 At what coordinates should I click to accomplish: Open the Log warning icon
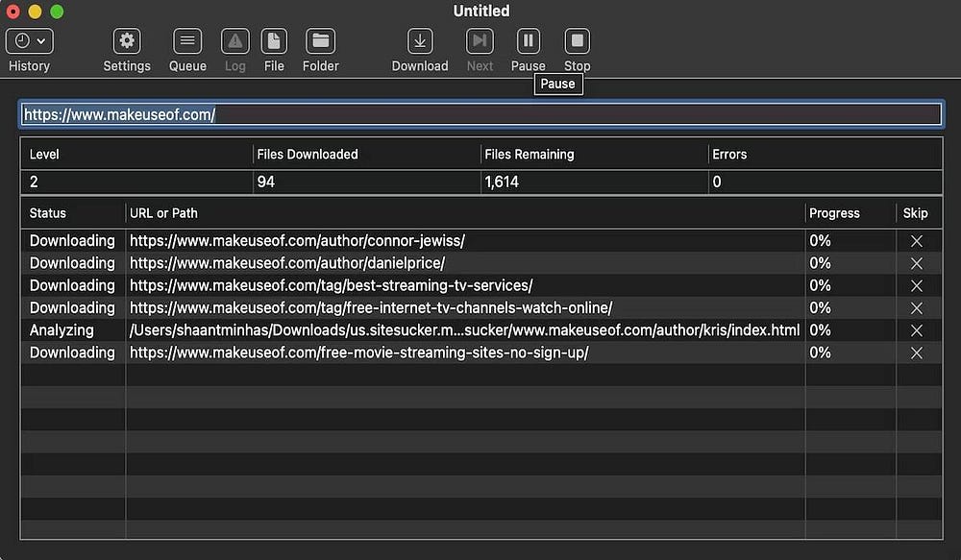tap(235, 41)
